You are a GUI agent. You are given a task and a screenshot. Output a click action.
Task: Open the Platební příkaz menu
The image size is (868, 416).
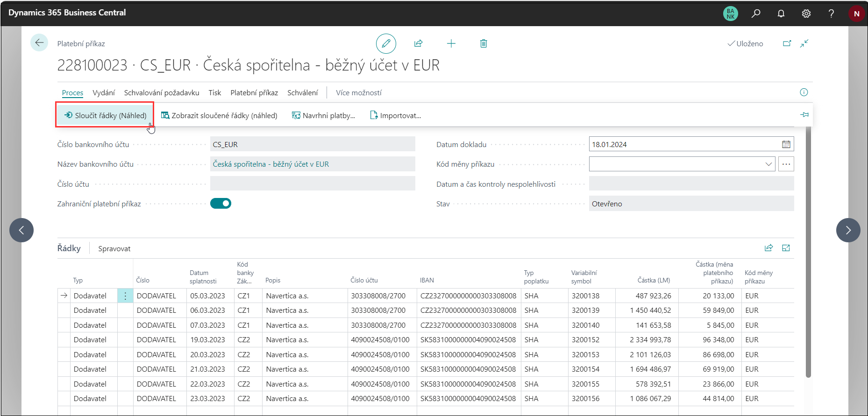(x=254, y=93)
